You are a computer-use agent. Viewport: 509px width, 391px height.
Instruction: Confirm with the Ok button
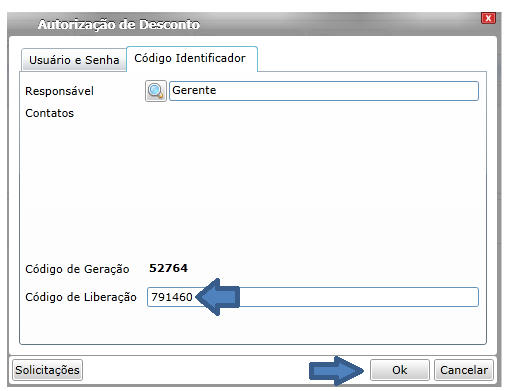399,370
